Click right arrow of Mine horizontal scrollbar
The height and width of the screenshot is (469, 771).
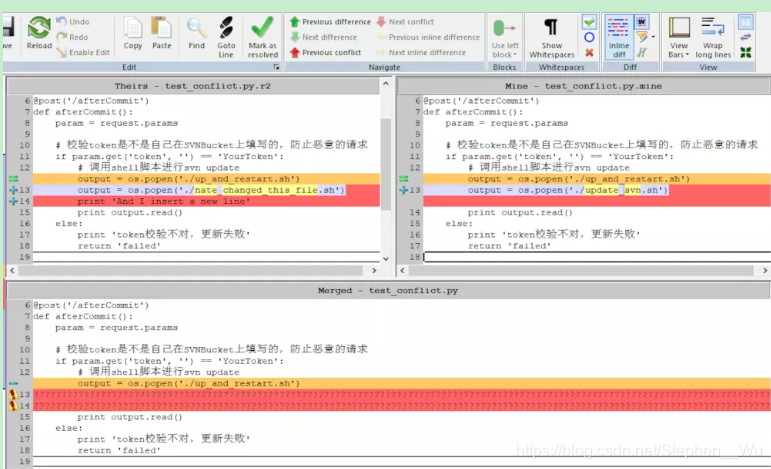click(x=765, y=270)
